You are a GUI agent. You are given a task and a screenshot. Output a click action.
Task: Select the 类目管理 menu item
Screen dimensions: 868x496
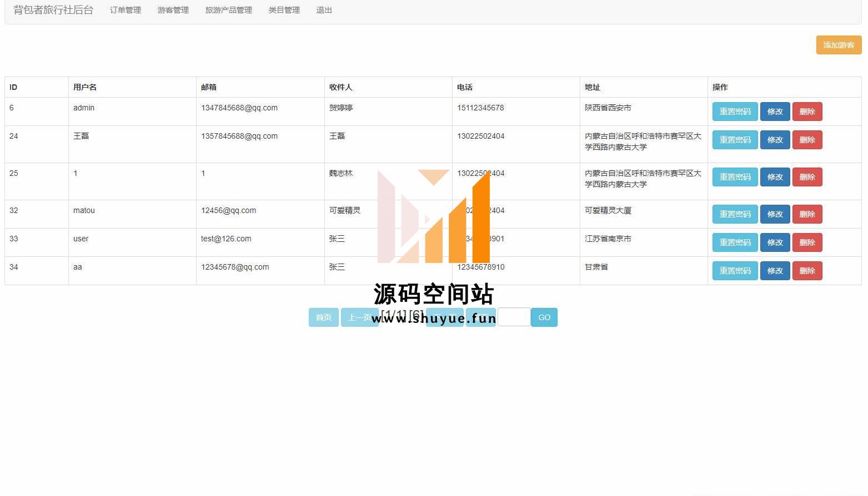tap(284, 10)
